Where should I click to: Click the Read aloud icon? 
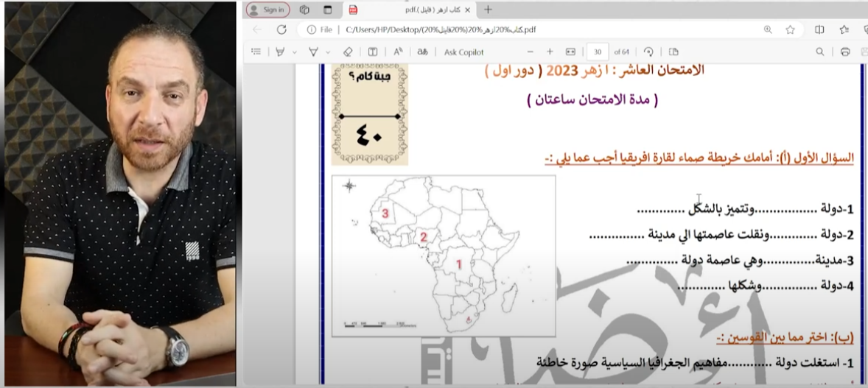(398, 52)
